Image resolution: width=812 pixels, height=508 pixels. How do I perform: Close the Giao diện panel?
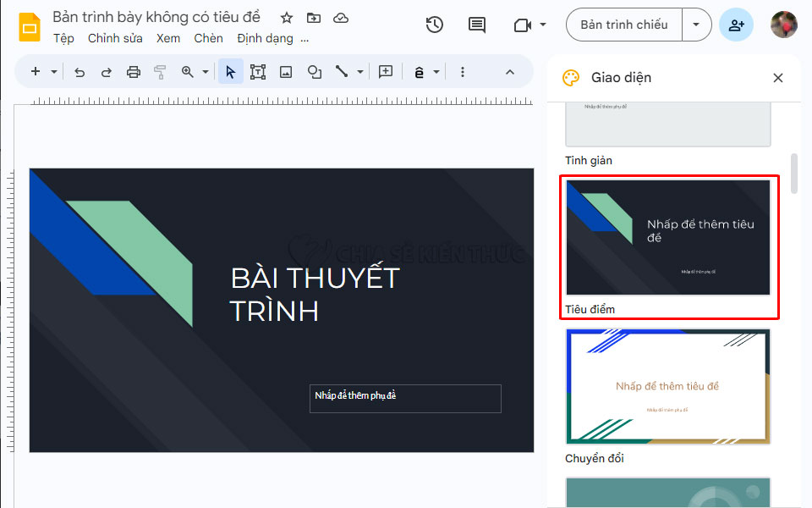[778, 78]
